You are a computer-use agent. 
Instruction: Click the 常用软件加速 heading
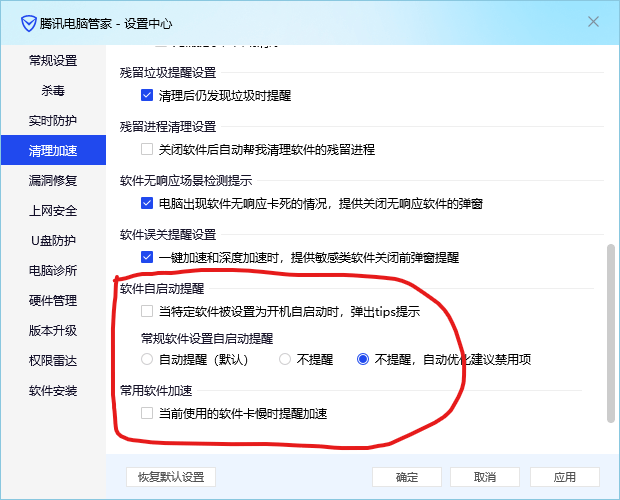[156, 391]
